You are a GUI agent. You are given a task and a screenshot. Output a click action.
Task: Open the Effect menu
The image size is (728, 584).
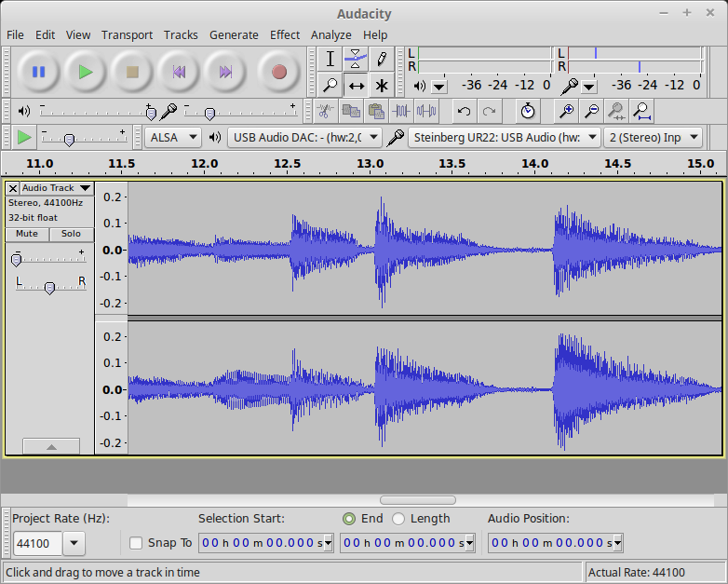(x=285, y=34)
